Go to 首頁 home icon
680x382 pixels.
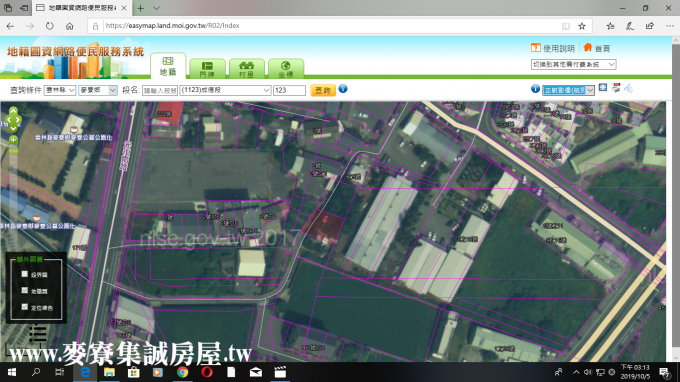tap(588, 47)
